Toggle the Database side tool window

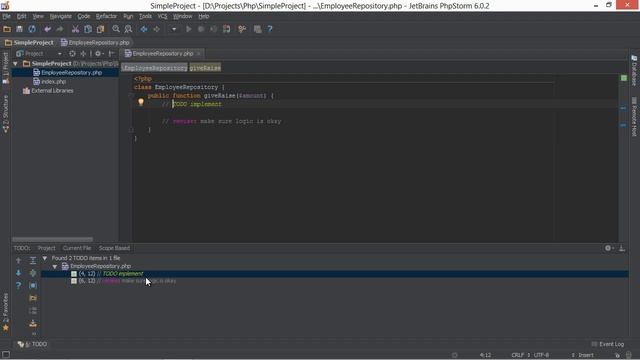tap(634, 70)
